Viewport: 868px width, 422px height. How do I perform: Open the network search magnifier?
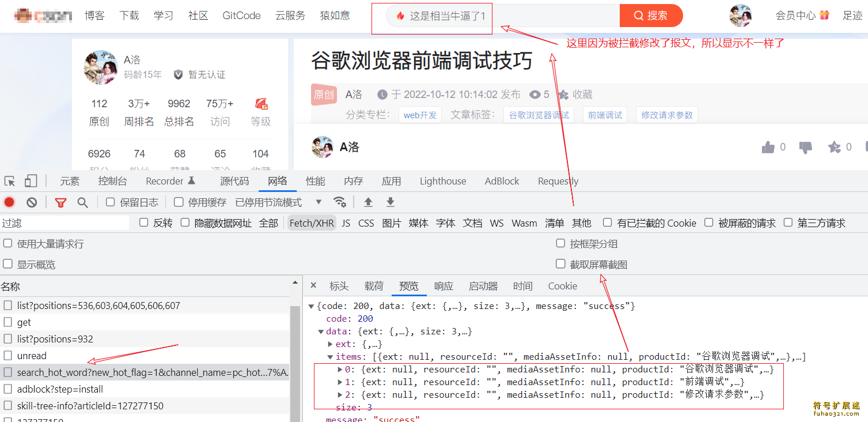point(83,202)
